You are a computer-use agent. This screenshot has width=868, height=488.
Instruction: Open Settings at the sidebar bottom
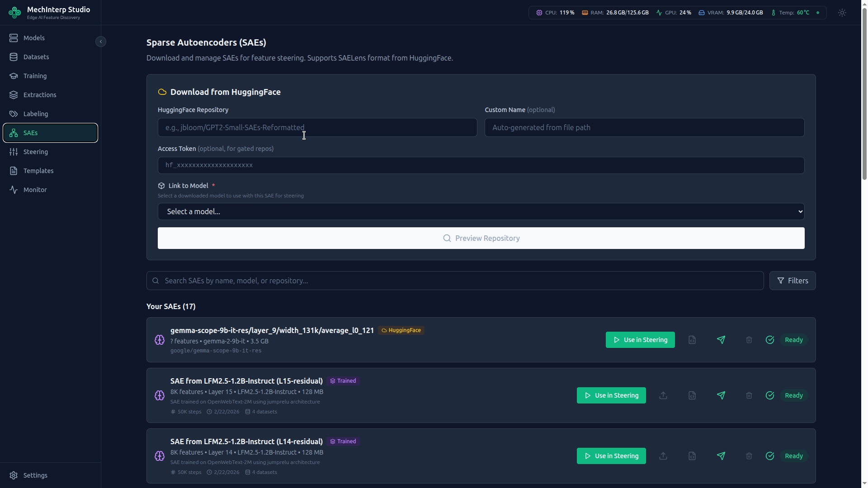click(x=50, y=475)
